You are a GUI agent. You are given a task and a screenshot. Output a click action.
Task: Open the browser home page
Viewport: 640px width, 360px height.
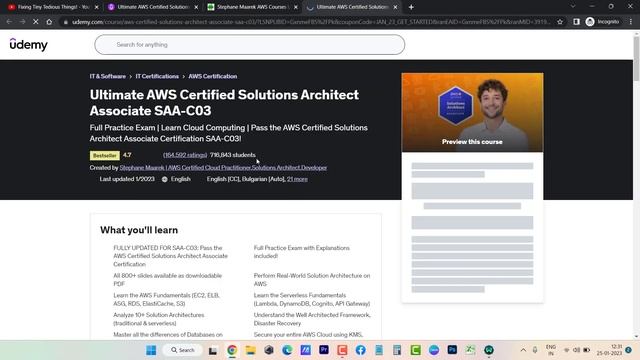coord(49,22)
